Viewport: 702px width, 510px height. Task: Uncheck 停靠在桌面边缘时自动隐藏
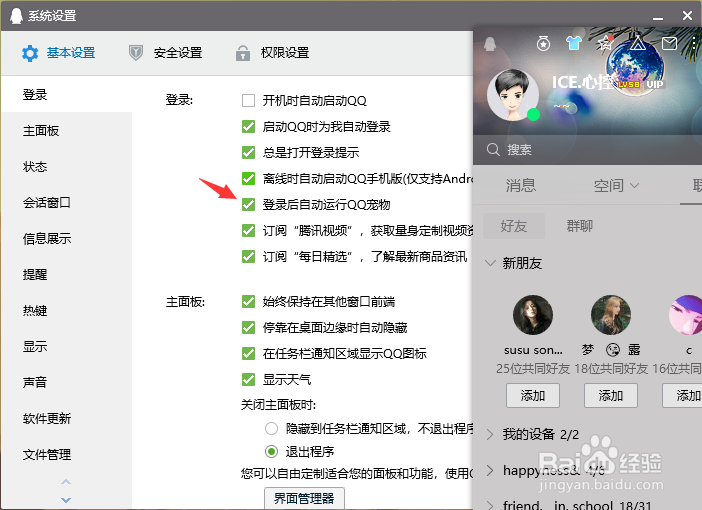[248, 327]
